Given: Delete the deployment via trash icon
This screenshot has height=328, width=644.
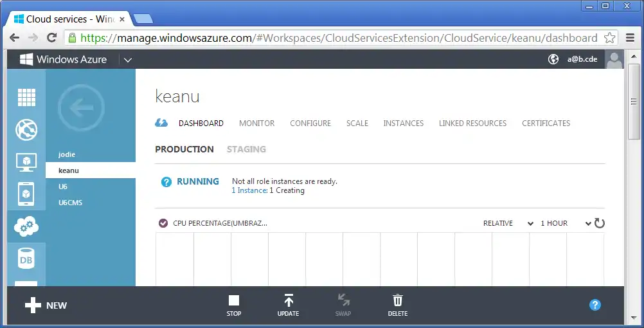Looking at the screenshot, I should [398, 305].
